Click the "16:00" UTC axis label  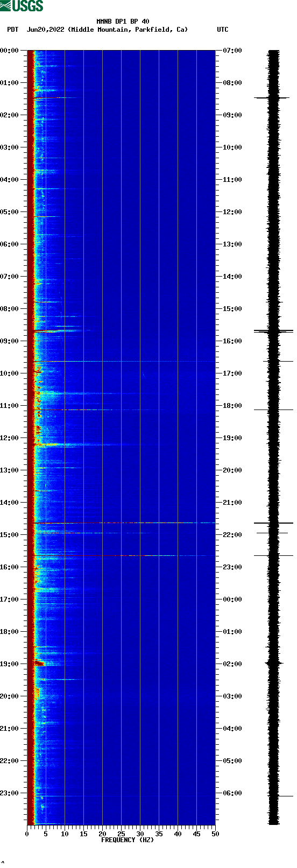pos(232,341)
